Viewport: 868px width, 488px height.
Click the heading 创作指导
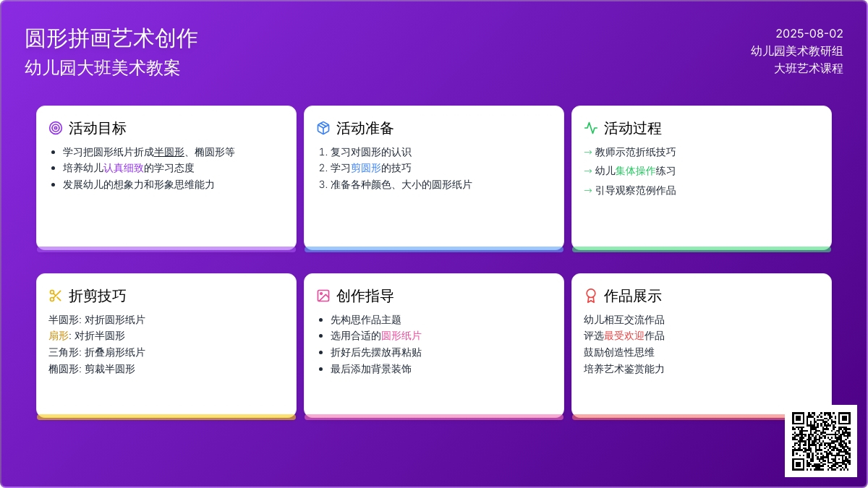[x=365, y=296]
